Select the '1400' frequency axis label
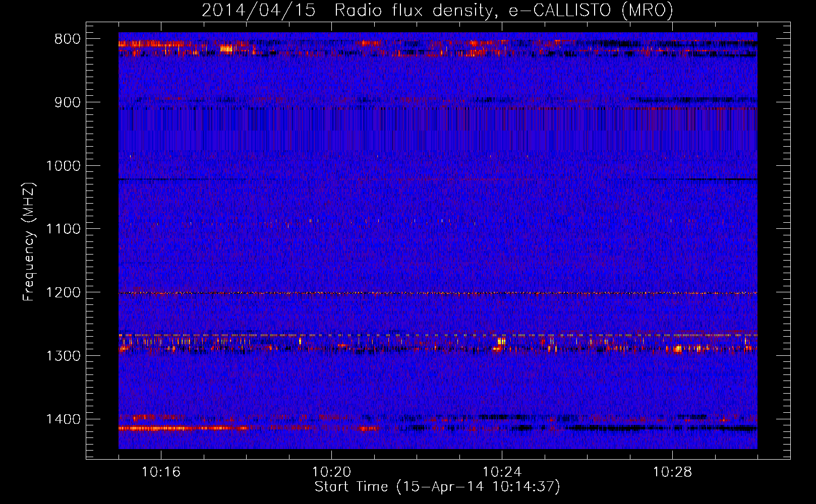 tap(63, 419)
